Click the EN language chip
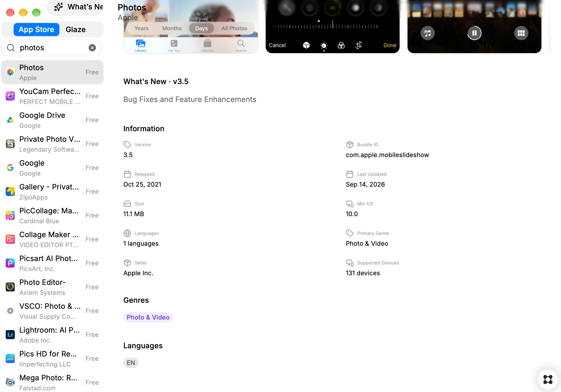 [131, 363]
